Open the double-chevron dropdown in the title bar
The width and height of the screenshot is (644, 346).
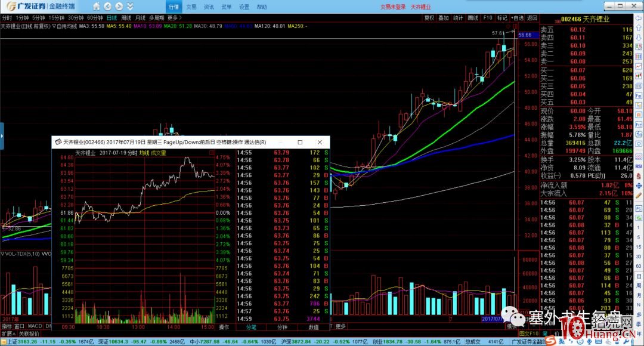pos(130,6)
